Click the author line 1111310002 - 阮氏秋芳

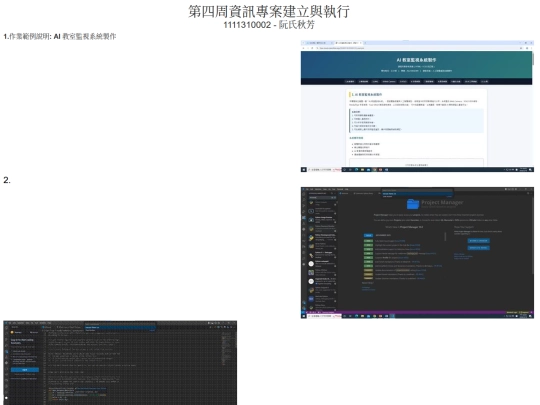pyautogui.click(x=269, y=25)
